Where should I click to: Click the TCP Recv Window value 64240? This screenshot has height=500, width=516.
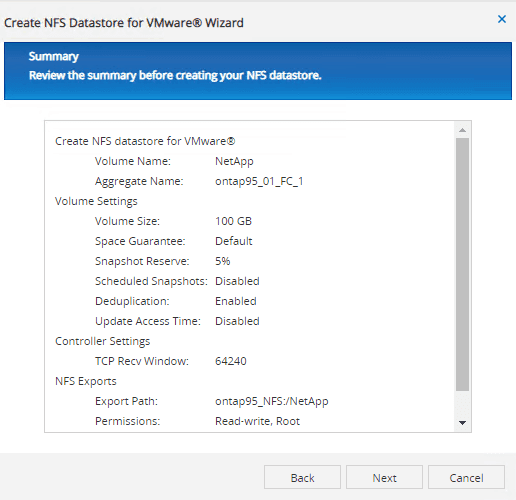click(x=231, y=361)
